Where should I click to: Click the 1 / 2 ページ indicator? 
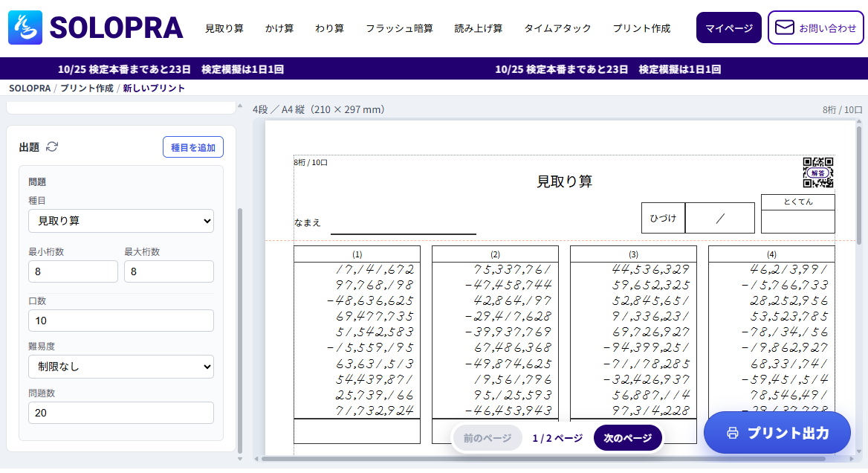point(557,438)
